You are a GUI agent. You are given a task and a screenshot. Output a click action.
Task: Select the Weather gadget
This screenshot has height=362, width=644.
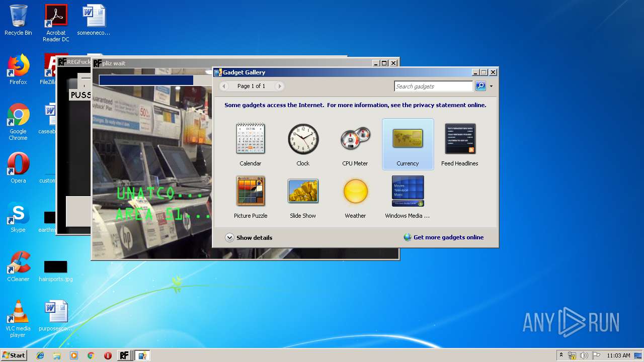tap(355, 197)
